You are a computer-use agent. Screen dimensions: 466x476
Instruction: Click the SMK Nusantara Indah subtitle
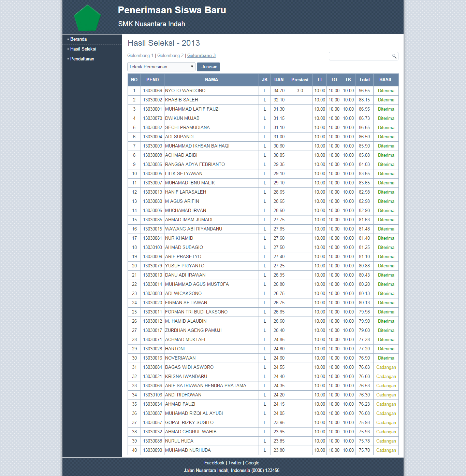tap(151, 24)
